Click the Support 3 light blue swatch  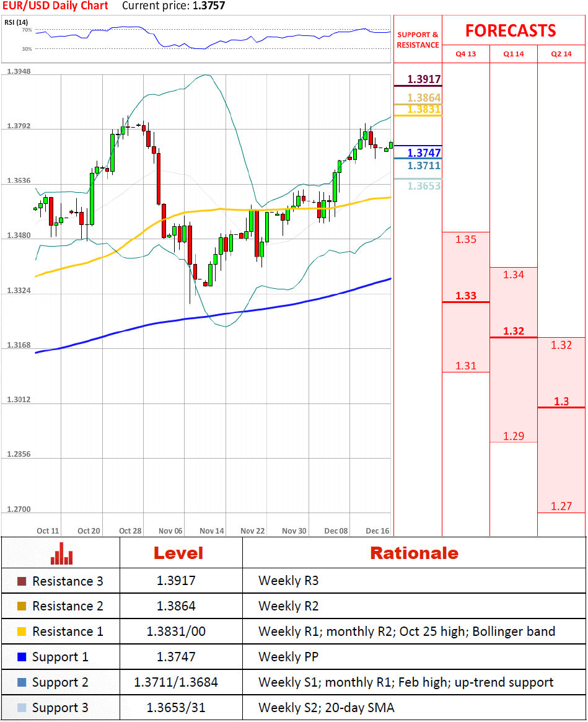tap(22, 708)
